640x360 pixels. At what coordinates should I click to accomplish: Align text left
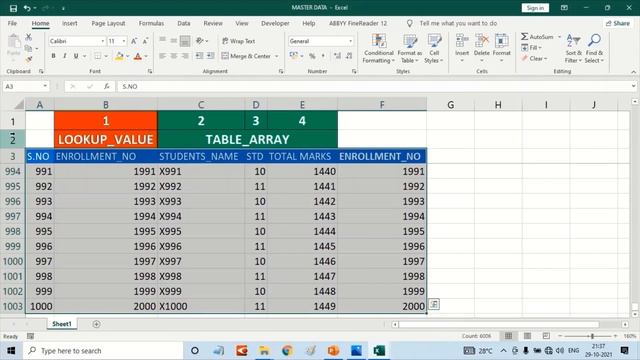[x=162, y=56]
